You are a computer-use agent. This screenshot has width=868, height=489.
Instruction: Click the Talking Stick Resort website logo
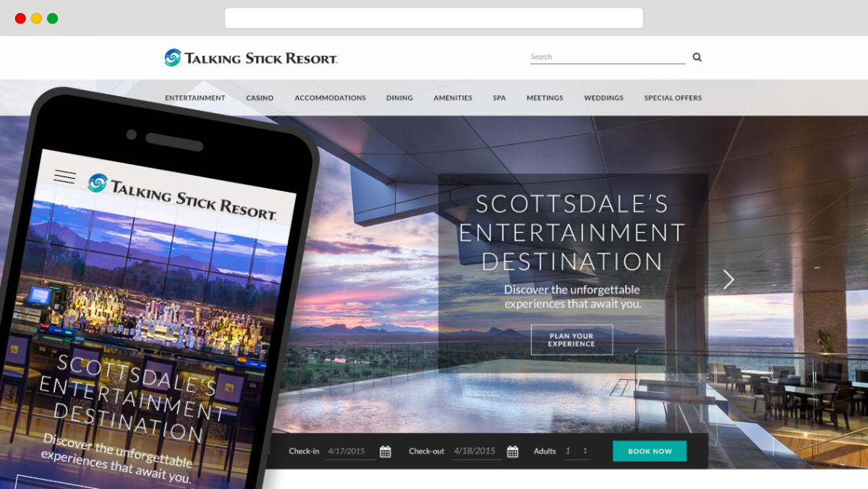point(251,57)
